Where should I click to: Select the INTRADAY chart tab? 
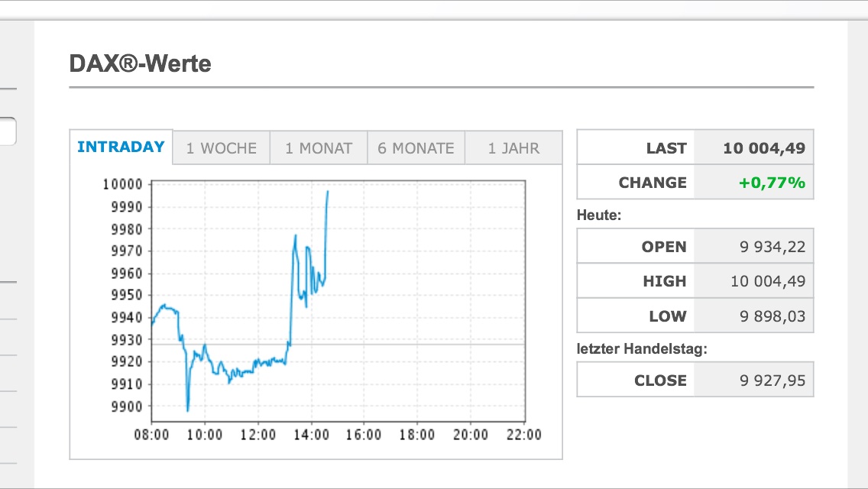click(121, 147)
